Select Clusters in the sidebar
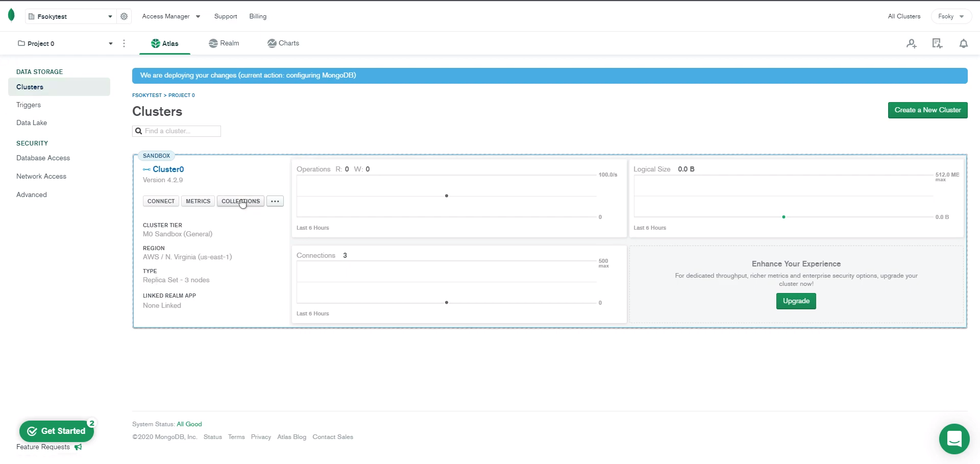 (59, 87)
